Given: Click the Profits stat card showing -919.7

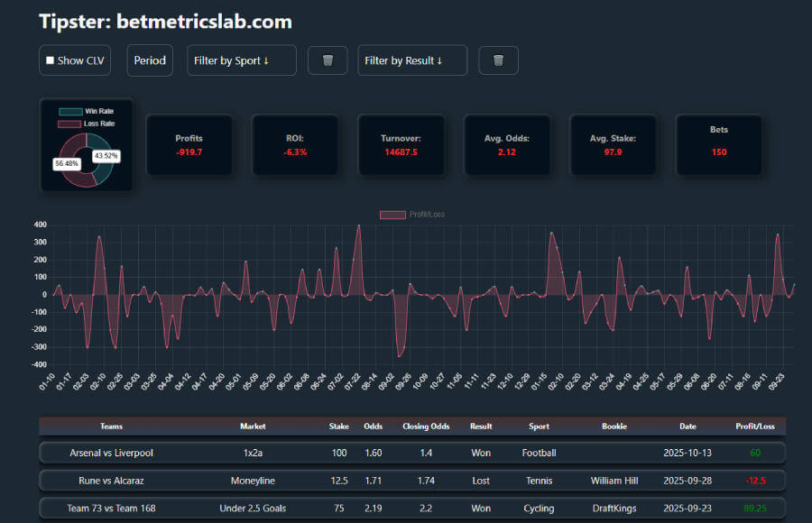Looking at the screenshot, I should pyautogui.click(x=189, y=144).
